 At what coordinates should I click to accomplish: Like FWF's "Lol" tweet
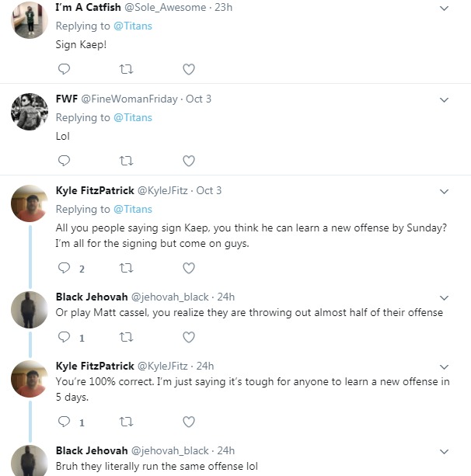pyautogui.click(x=188, y=162)
